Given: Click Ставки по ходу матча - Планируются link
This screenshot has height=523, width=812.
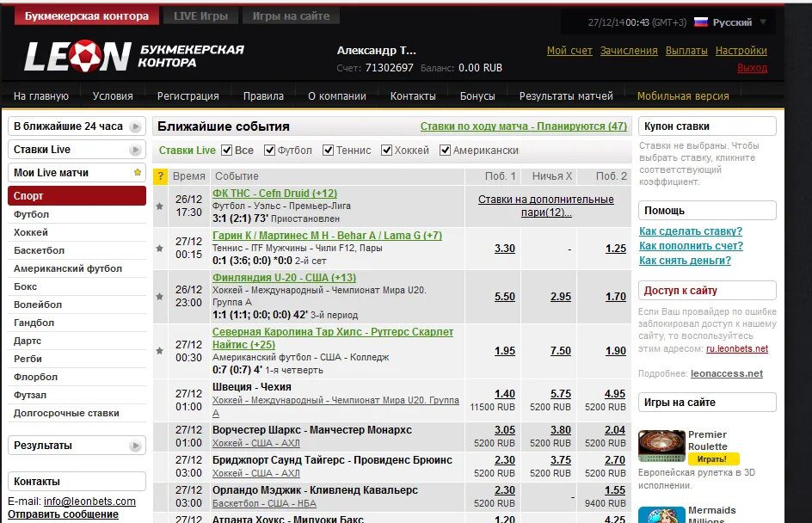Looking at the screenshot, I should click(x=524, y=126).
